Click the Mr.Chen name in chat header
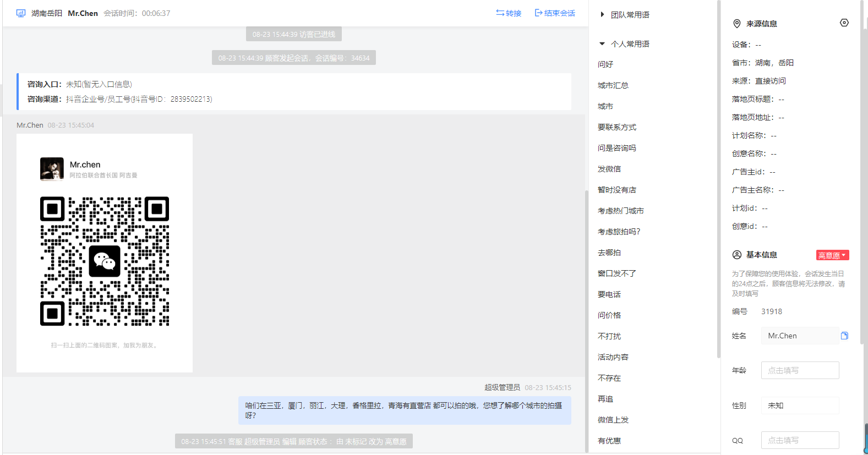The image size is (868, 455). click(x=83, y=13)
